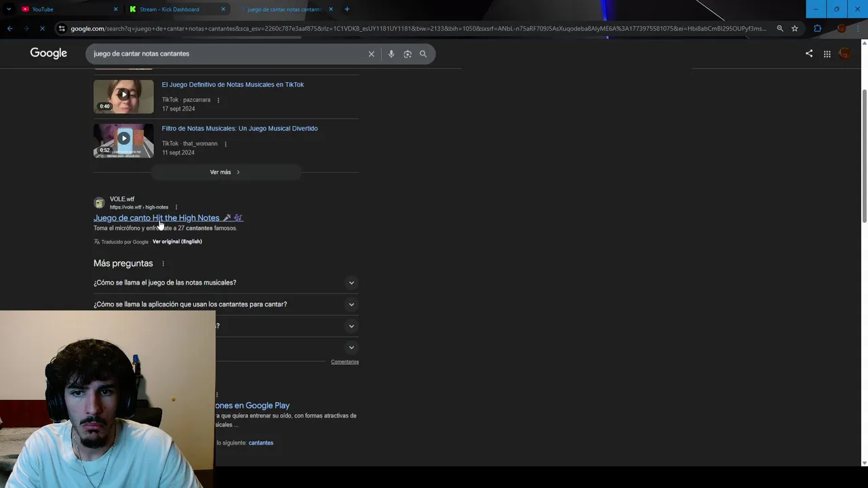Submit search with magnifier icon
The image size is (868, 488).
click(423, 54)
